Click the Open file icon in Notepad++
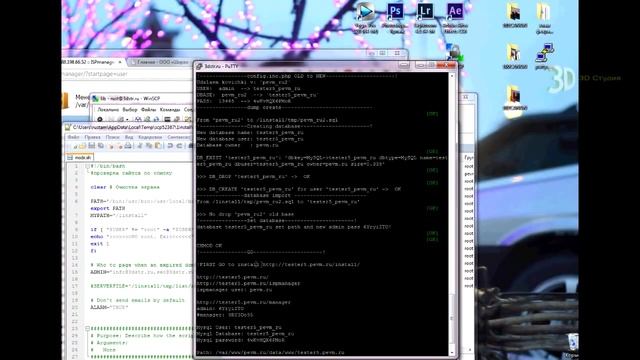Viewport: 640px width, 360px height. coord(82,146)
